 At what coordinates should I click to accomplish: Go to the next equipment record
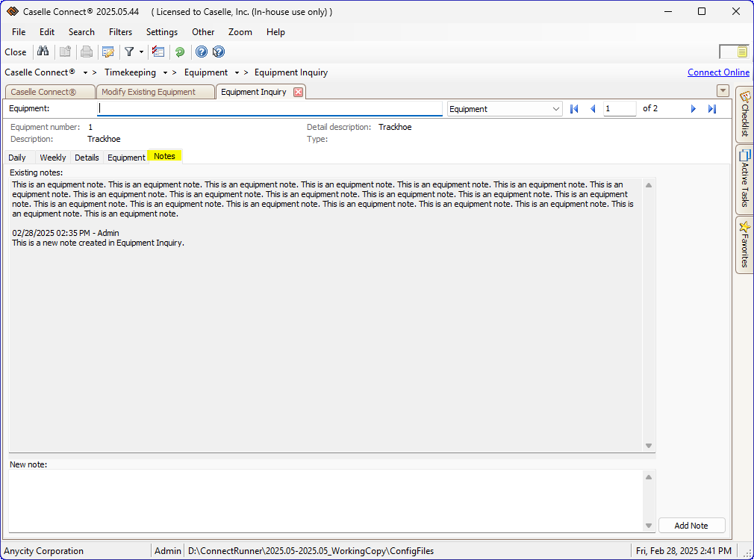pyautogui.click(x=693, y=109)
